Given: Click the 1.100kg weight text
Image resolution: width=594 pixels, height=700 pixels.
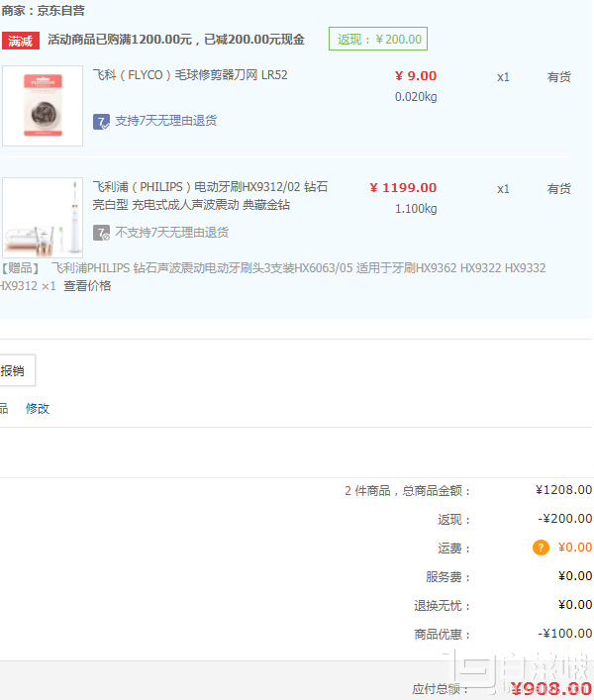Looking at the screenshot, I should point(416,209).
